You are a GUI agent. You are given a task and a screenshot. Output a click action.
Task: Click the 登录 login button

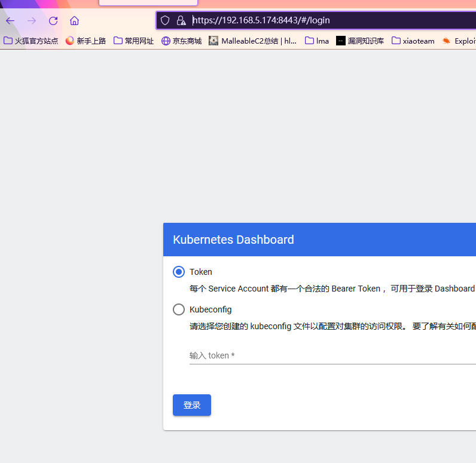coord(191,405)
